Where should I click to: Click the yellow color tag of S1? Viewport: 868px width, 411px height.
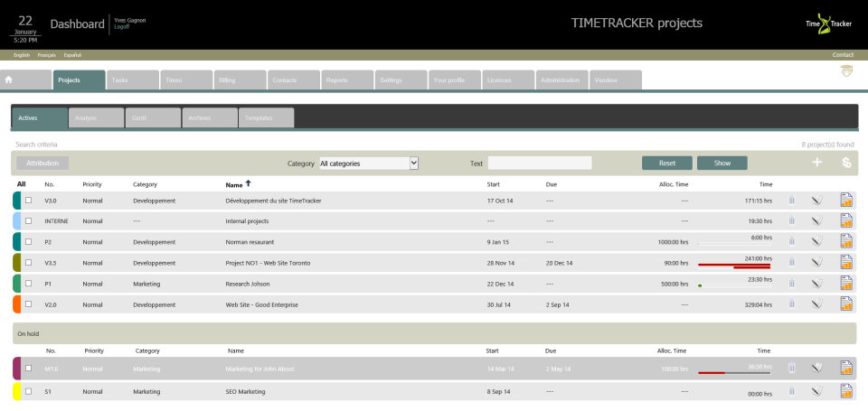[16, 391]
